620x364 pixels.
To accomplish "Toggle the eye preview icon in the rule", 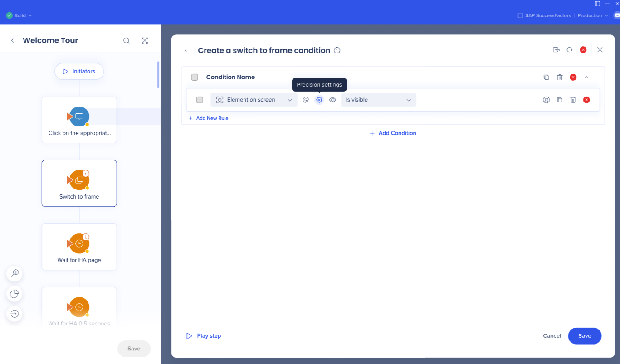I will 332,100.
